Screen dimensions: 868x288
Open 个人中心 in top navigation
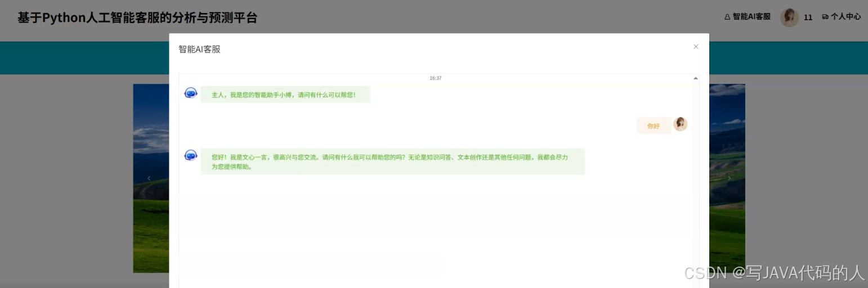[842, 17]
